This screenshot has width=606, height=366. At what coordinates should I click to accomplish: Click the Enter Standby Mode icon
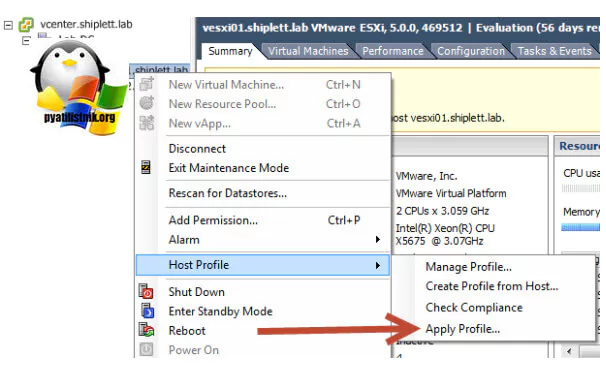point(147,311)
